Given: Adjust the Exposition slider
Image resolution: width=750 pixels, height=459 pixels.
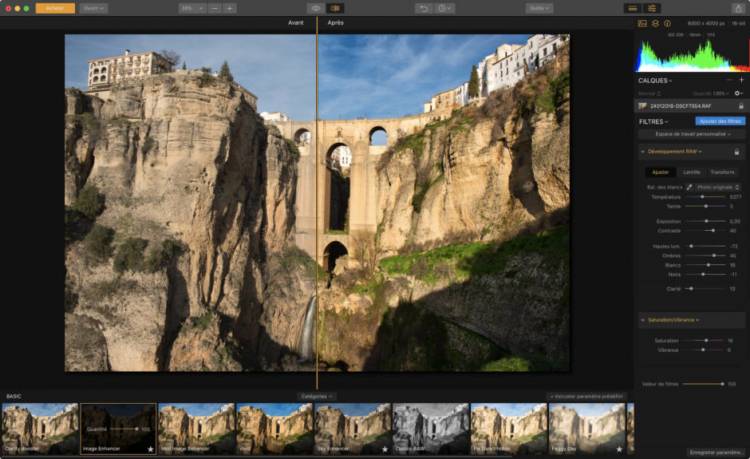Looking at the screenshot, I should pos(707,221).
